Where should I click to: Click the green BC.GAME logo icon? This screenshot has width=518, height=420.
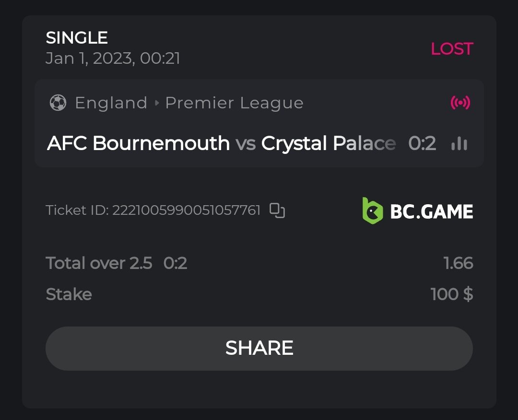pyautogui.click(x=373, y=211)
